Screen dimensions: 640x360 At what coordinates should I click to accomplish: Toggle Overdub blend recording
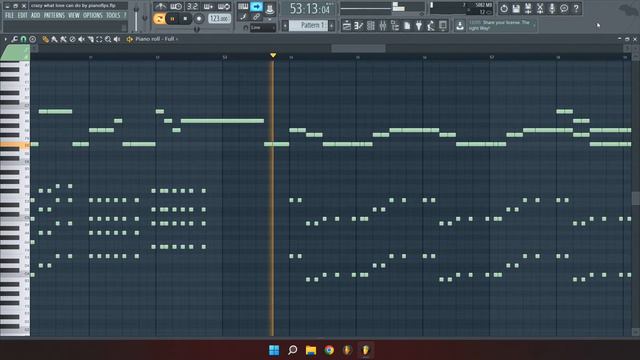click(208, 7)
